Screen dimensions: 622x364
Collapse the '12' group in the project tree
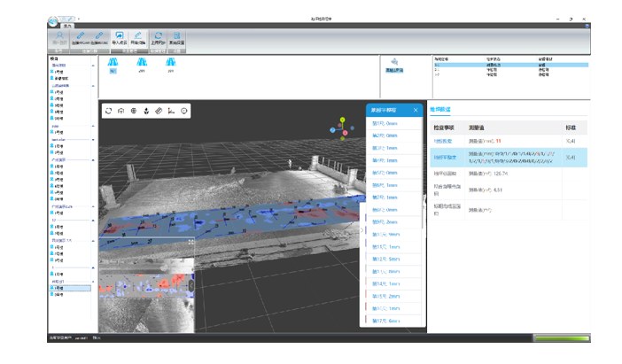tap(93, 220)
